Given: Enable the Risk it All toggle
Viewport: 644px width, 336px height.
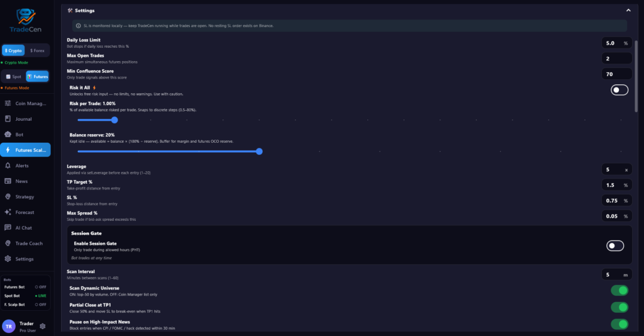Looking at the screenshot, I should click(x=619, y=90).
